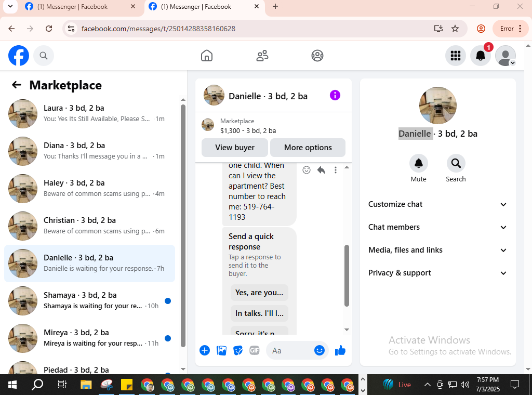
Task: Open the Diana conversation
Action: point(89,151)
